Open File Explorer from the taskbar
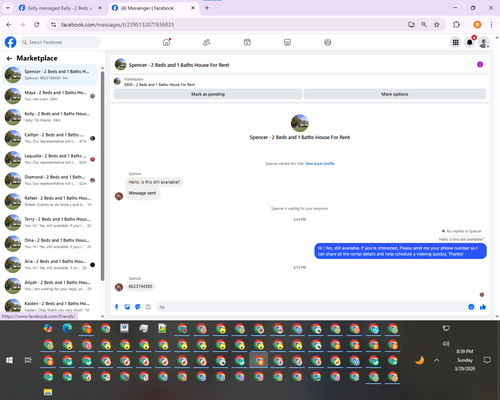The height and width of the screenshot is (400, 500). click(48, 392)
